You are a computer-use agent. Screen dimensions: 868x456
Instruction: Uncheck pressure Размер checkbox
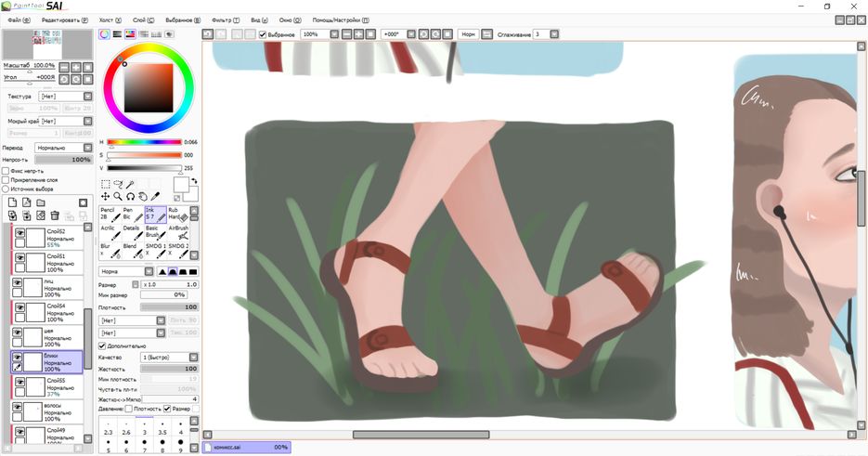(166, 409)
